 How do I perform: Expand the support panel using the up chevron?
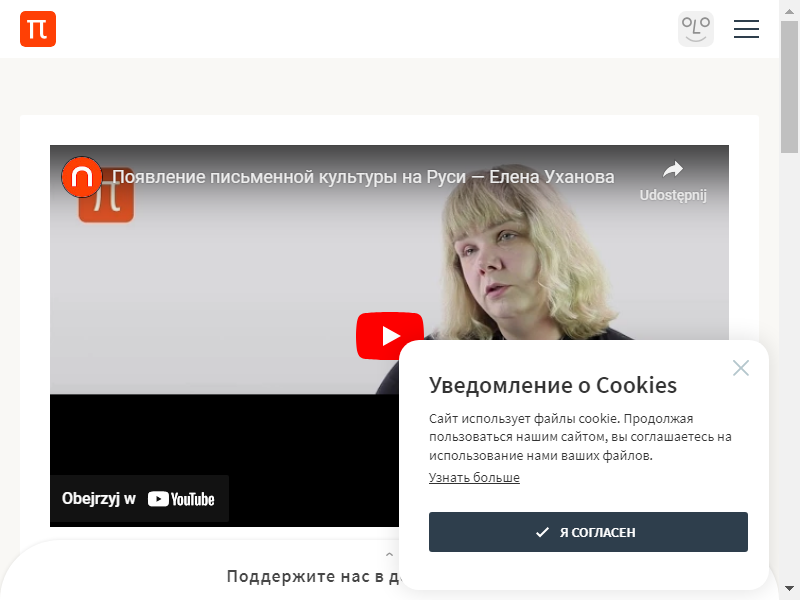pyautogui.click(x=389, y=554)
